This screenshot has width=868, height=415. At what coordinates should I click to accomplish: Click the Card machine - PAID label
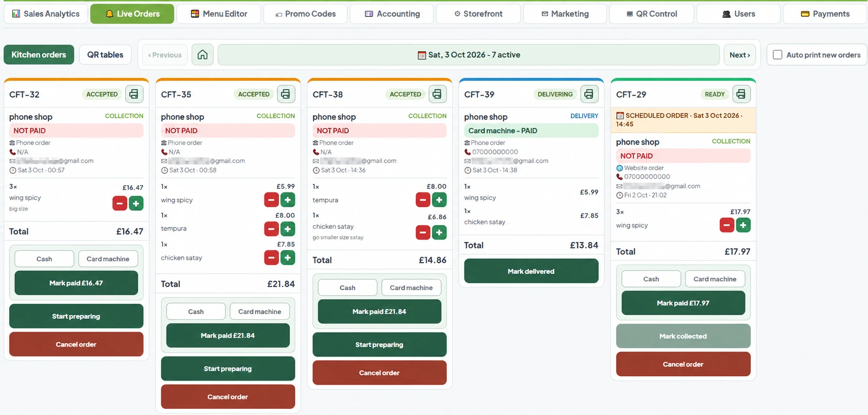(x=531, y=131)
